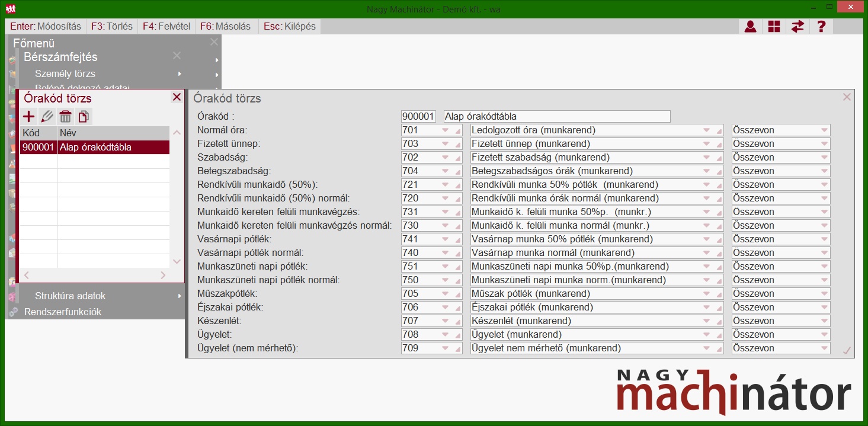Click the Név column header
868x426 pixels.
[x=114, y=133]
